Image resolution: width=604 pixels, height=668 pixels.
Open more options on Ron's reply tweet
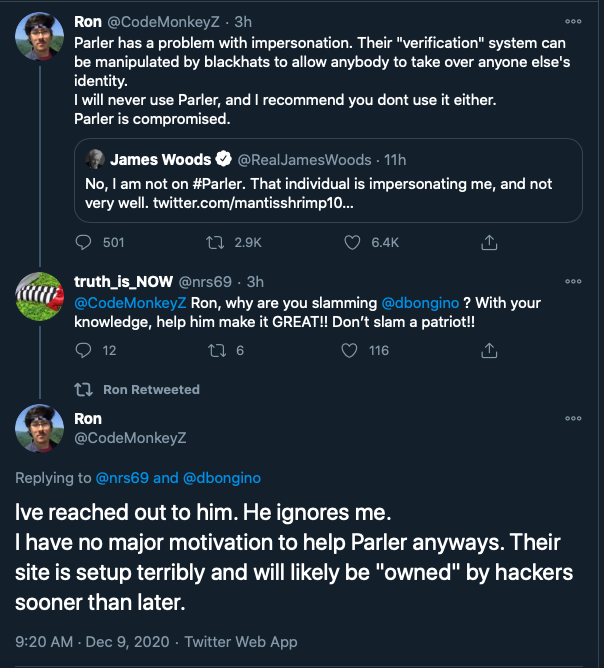pos(573,418)
